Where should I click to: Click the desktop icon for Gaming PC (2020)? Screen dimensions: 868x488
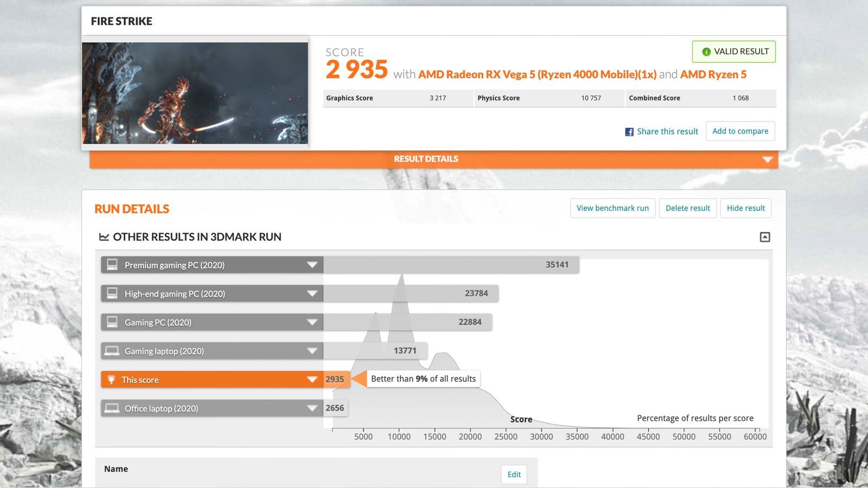tap(112, 322)
